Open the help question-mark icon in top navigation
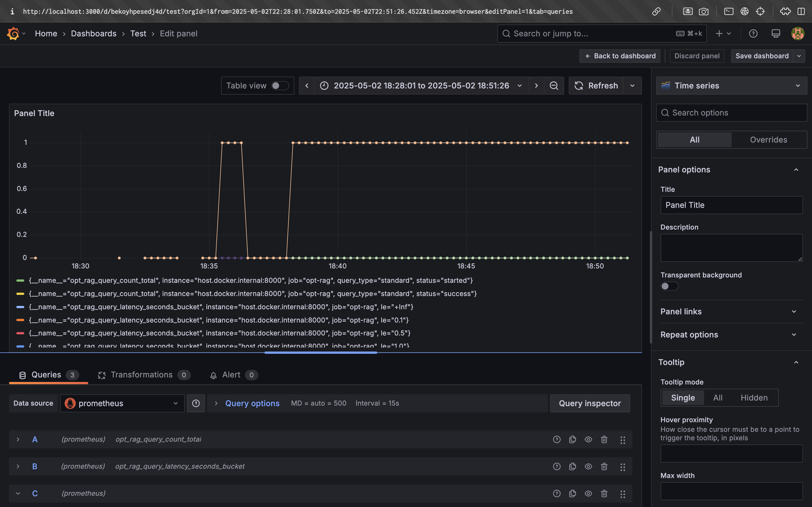 tap(753, 33)
